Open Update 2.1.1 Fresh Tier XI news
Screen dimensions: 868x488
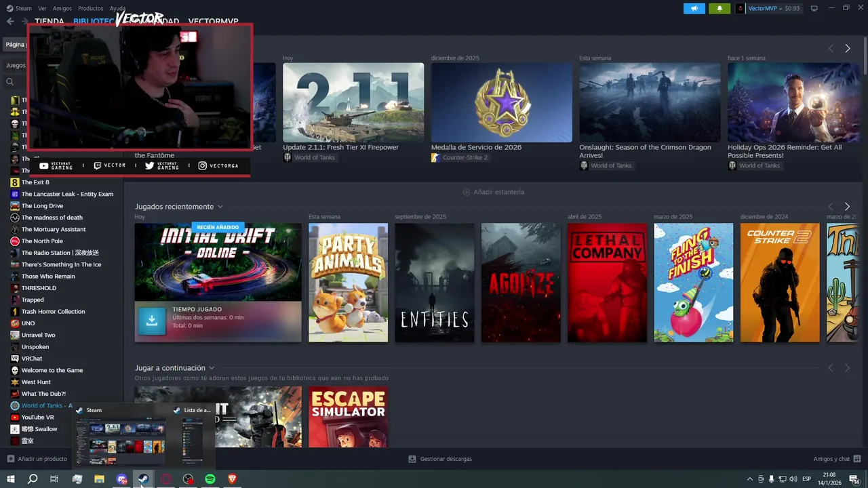(353, 102)
